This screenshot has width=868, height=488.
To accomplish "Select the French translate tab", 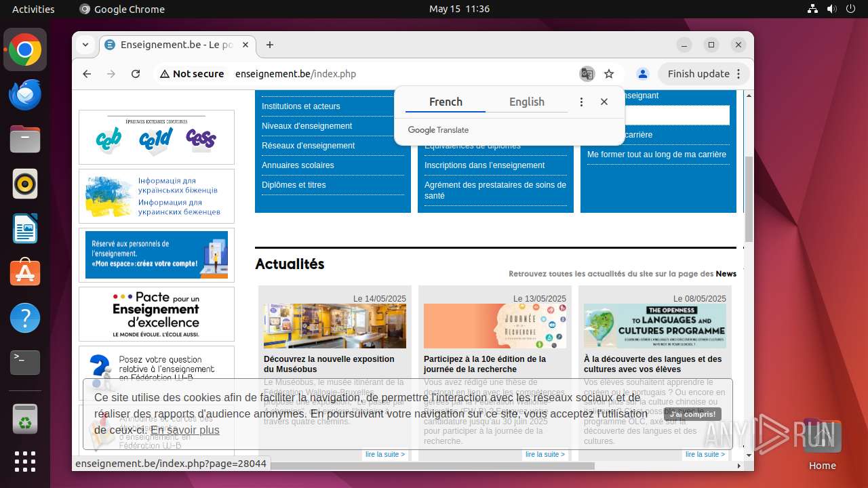I will [x=446, y=102].
